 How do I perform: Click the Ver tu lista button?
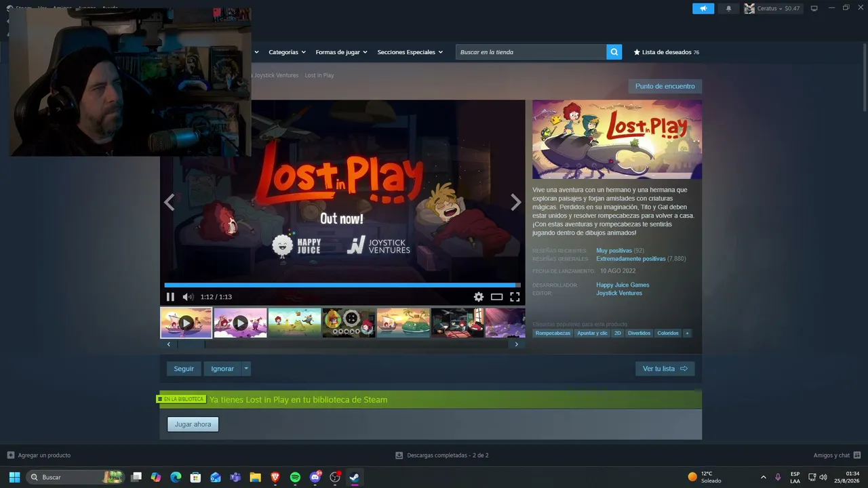(x=665, y=369)
